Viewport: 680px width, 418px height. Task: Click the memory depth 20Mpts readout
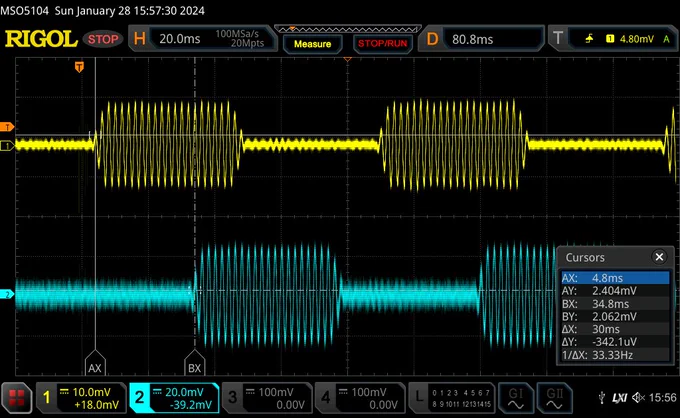(x=247, y=43)
